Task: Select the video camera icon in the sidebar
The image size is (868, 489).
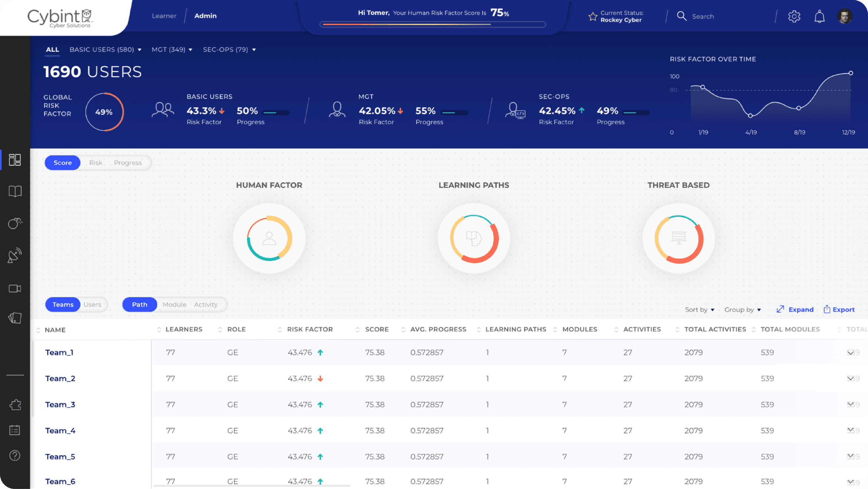Action: point(15,288)
